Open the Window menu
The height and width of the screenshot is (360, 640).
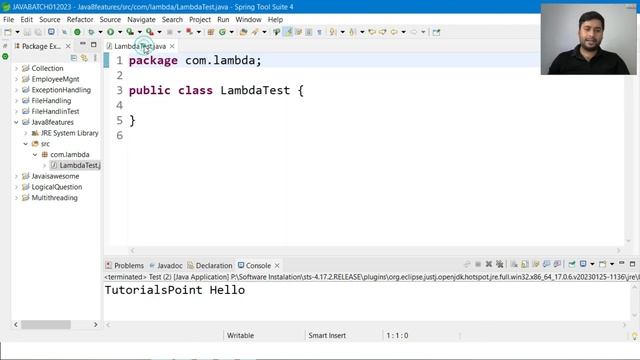[x=248, y=20]
